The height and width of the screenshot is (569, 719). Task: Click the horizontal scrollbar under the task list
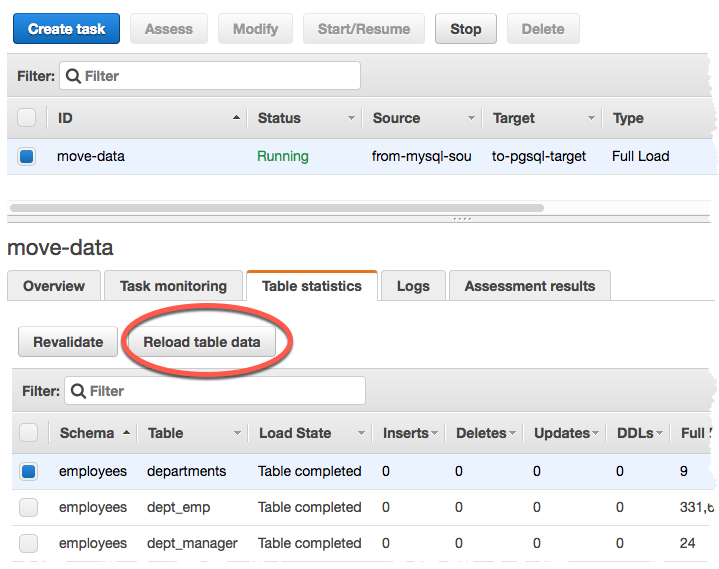click(276, 208)
